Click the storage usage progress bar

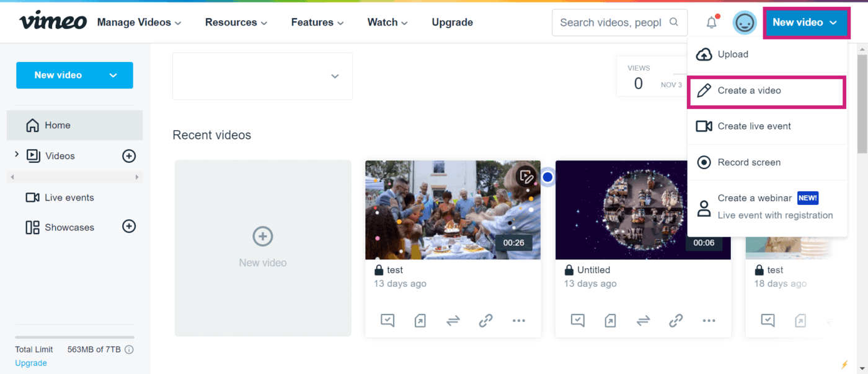coord(74,337)
